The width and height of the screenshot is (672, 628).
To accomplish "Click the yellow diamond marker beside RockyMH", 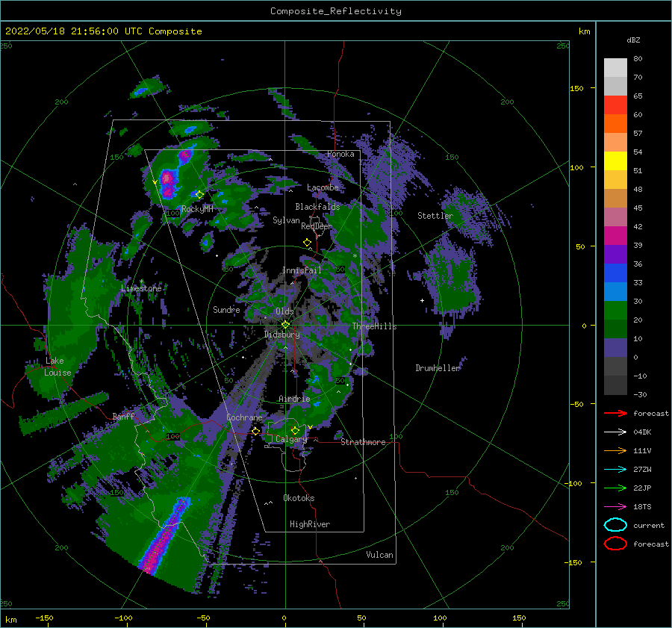I will 199,195.
